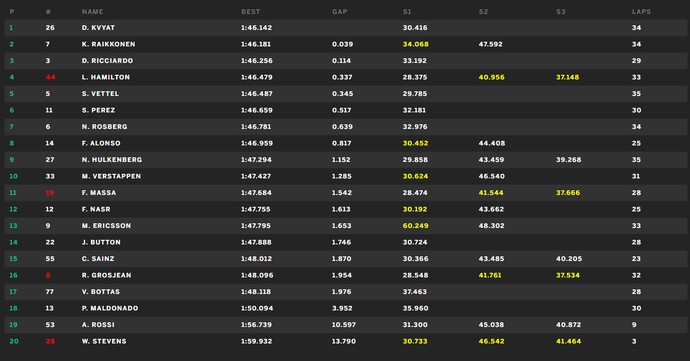
Task: Select M. VERSTAPPEN name
Action: (111, 176)
